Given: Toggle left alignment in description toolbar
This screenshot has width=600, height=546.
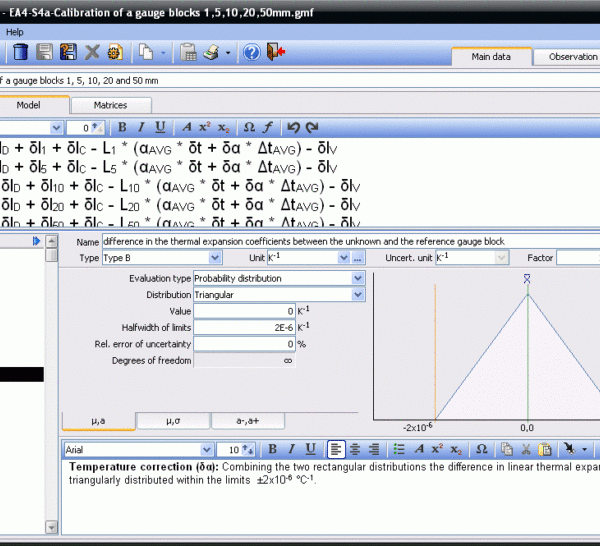Looking at the screenshot, I should 337,450.
